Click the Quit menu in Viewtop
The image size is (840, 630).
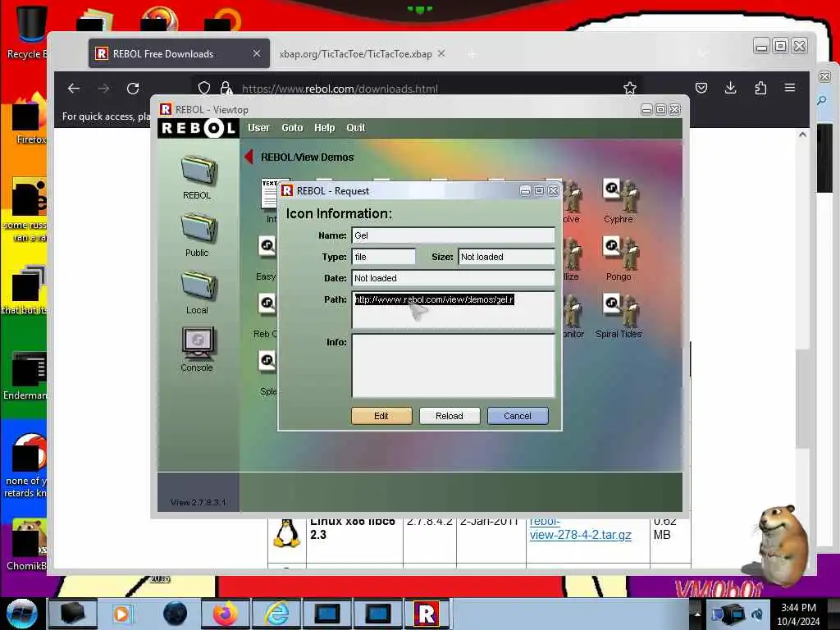click(x=356, y=128)
